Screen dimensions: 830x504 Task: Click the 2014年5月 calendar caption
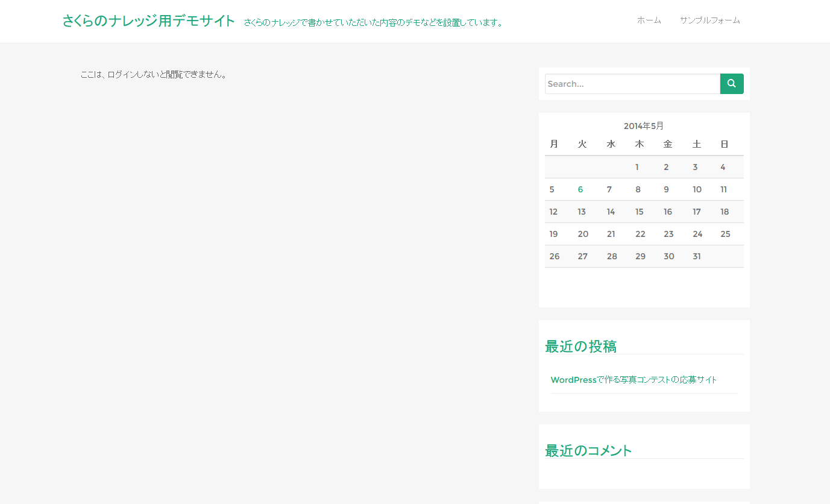point(643,126)
